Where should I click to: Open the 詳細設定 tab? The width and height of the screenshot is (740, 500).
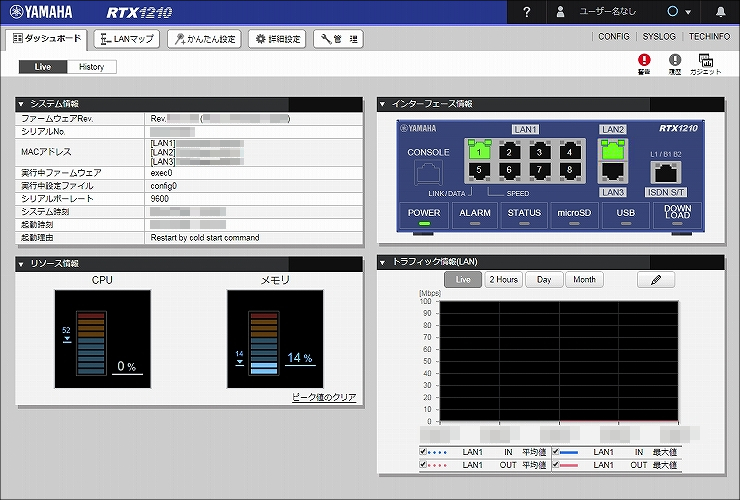278,39
